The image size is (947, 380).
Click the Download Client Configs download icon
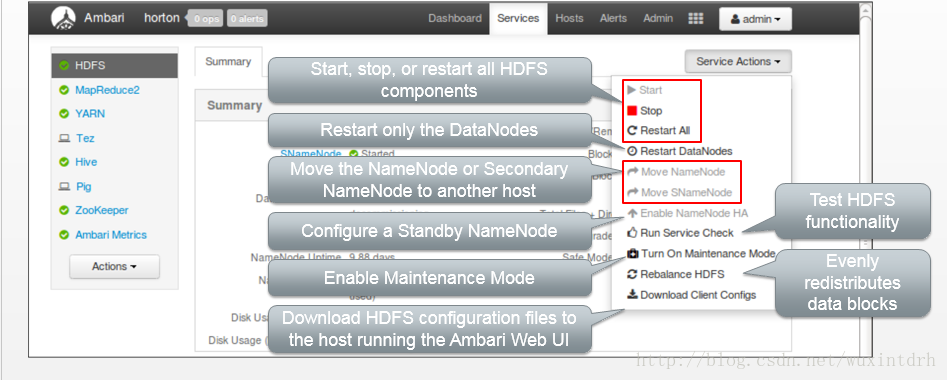click(632, 295)
